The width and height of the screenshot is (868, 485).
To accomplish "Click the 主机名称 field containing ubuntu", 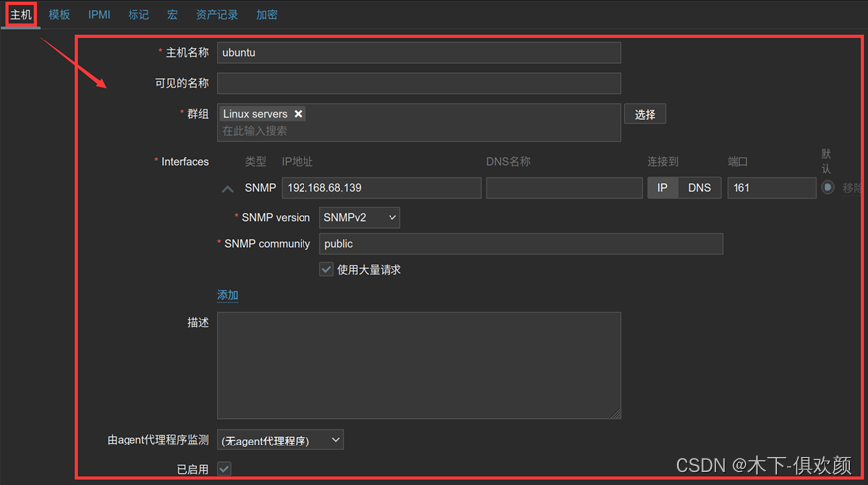I will coord(418,53).
